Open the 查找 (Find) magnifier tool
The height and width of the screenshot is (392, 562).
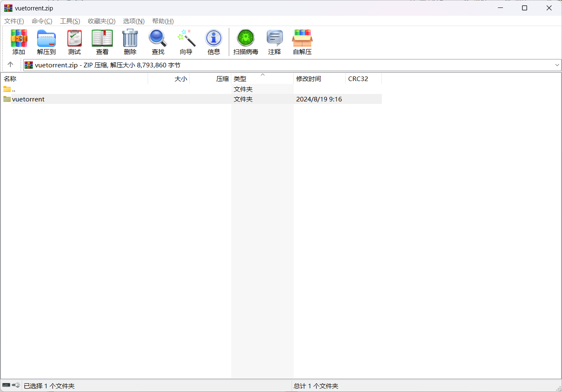click(x=158, y=42)
